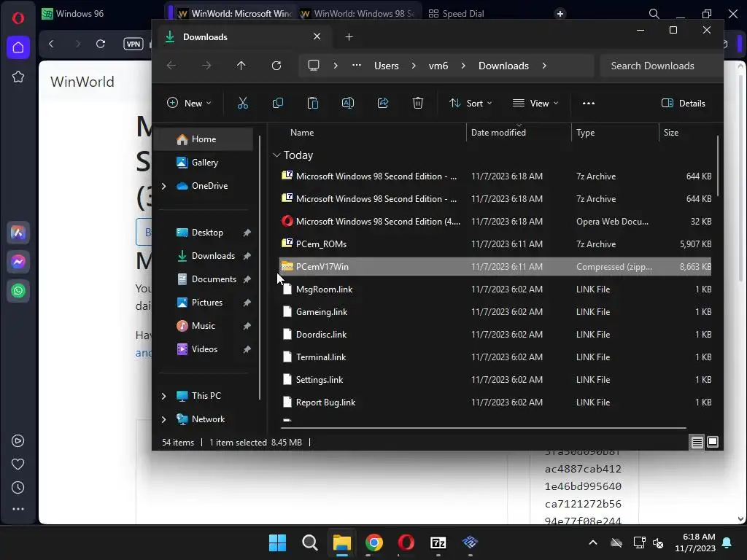Click the Share icon in Explorer toolbar
The width and height of the screenshot is (747, 560).
point(382,103)
